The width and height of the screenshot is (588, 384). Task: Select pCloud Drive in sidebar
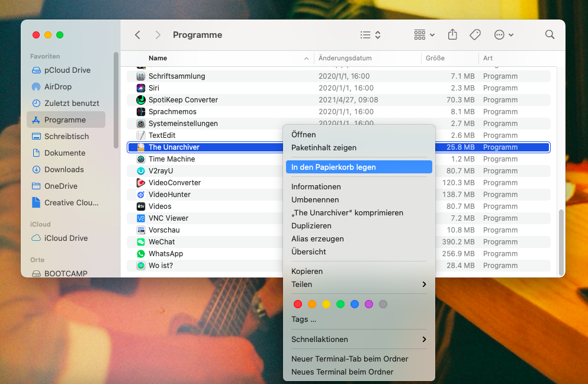pos(66,70)
